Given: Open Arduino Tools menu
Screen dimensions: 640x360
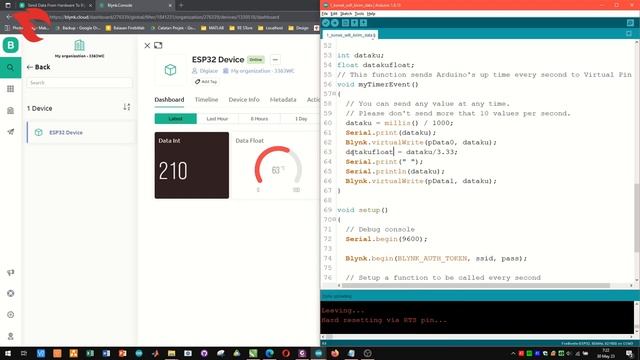Looking at the screenshot, I should pos(359,14).
